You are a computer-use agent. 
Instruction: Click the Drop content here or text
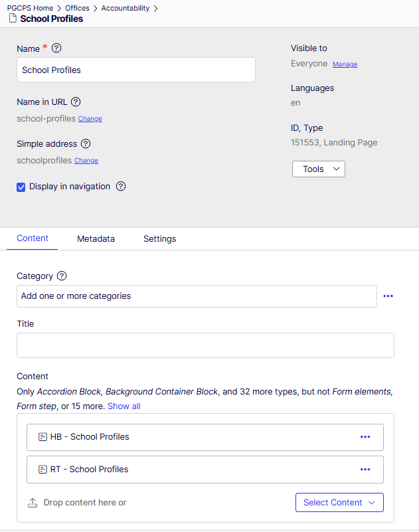(x=85, y=503)
